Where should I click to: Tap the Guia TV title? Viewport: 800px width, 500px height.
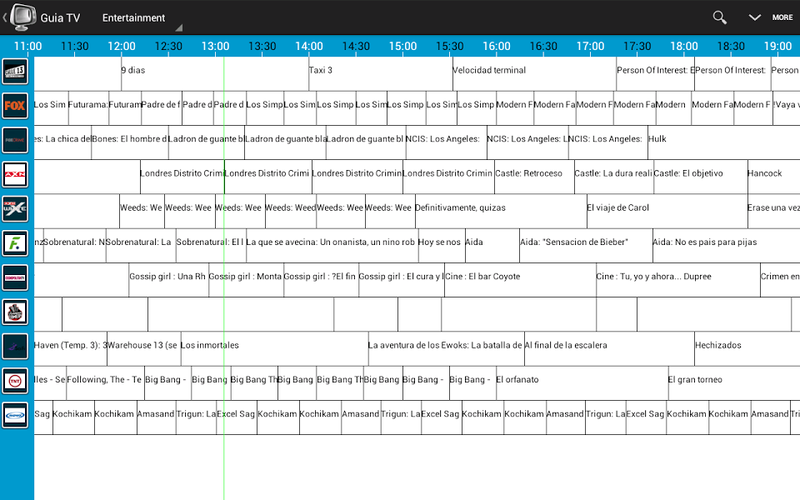coord(60,18)
